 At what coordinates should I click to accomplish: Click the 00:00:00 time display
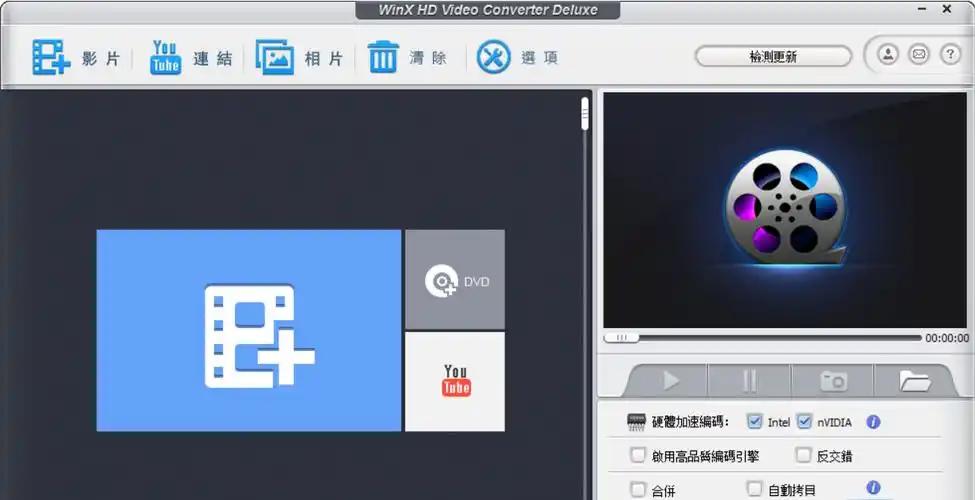tap(946, 338)
